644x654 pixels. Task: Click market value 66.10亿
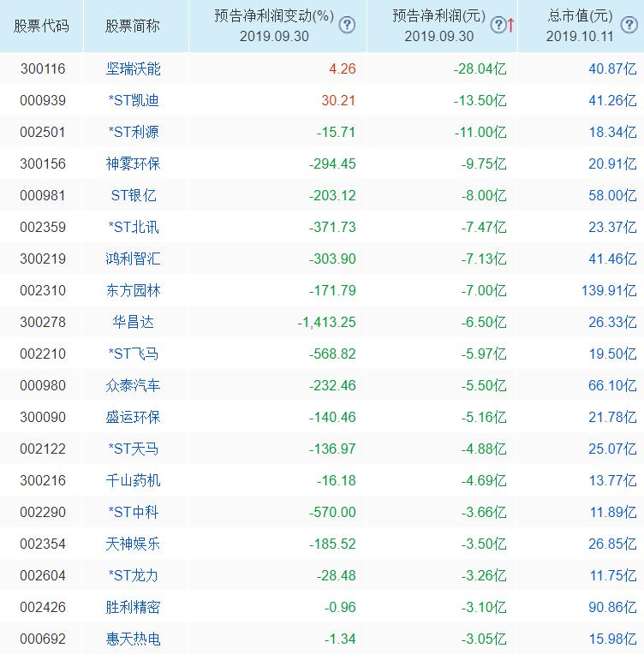click(612, 385)
